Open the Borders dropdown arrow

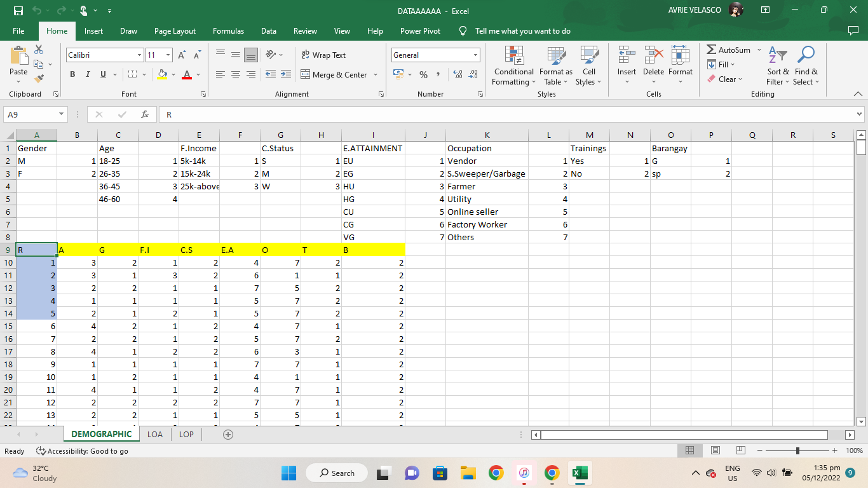coord(146,74)
